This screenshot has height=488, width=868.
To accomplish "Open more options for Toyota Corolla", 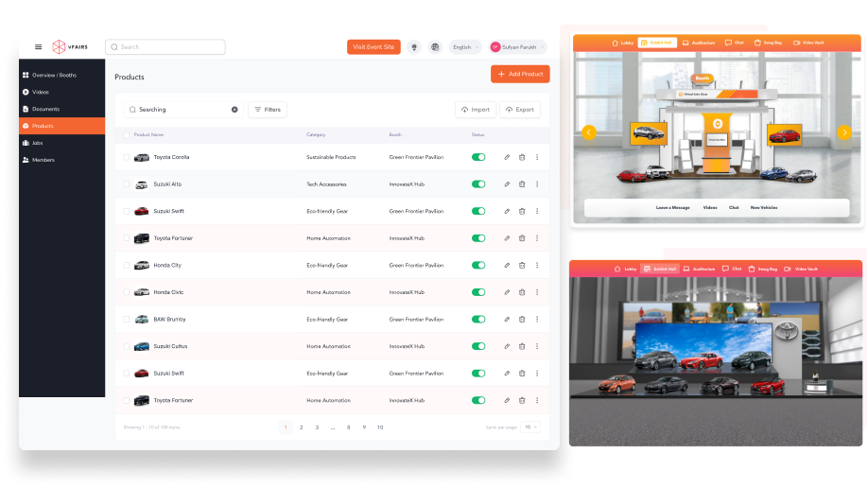I will 537,157.
